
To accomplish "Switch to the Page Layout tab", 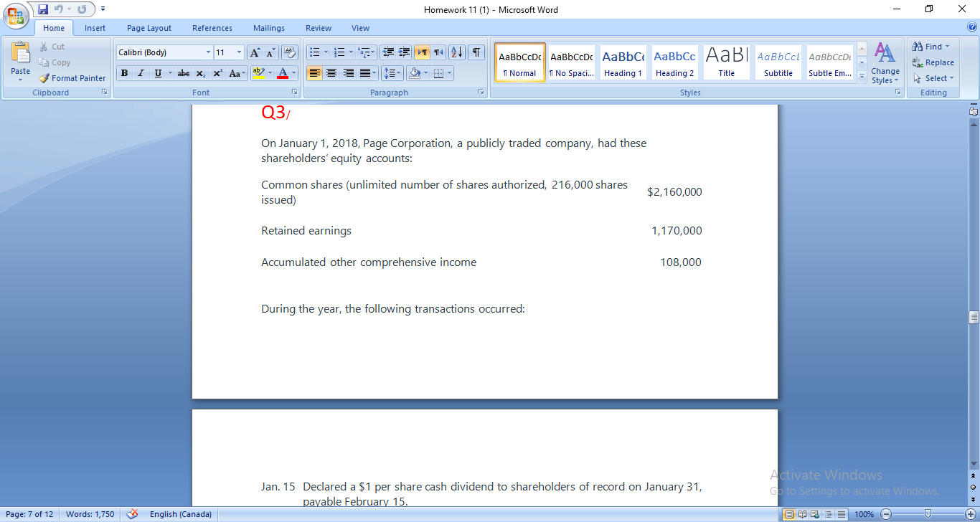I will pos(149,27).
